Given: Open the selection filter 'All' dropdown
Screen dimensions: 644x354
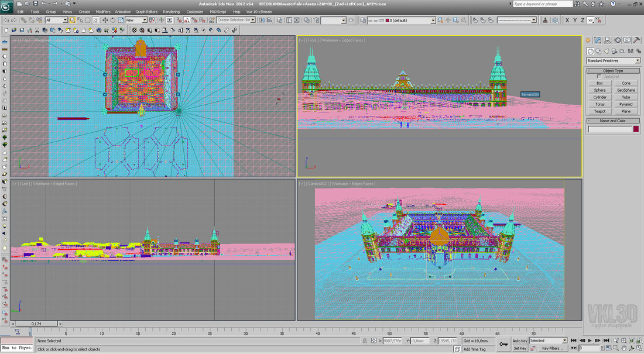Looking at the screenshot, I should (64, 20).
